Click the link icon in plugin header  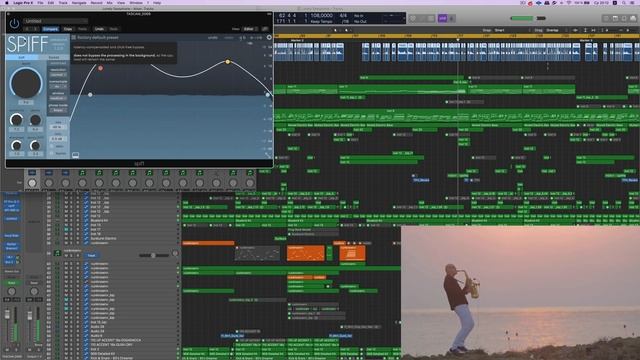[x=265, y=29]
